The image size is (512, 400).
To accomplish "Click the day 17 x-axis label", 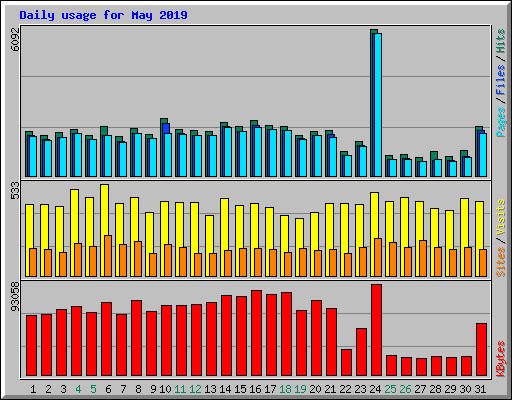I will (x=270, y=389).
